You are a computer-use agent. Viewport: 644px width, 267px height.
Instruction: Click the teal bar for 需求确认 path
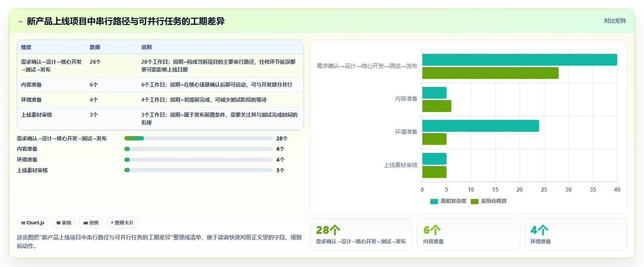click(x=519, y=60)
